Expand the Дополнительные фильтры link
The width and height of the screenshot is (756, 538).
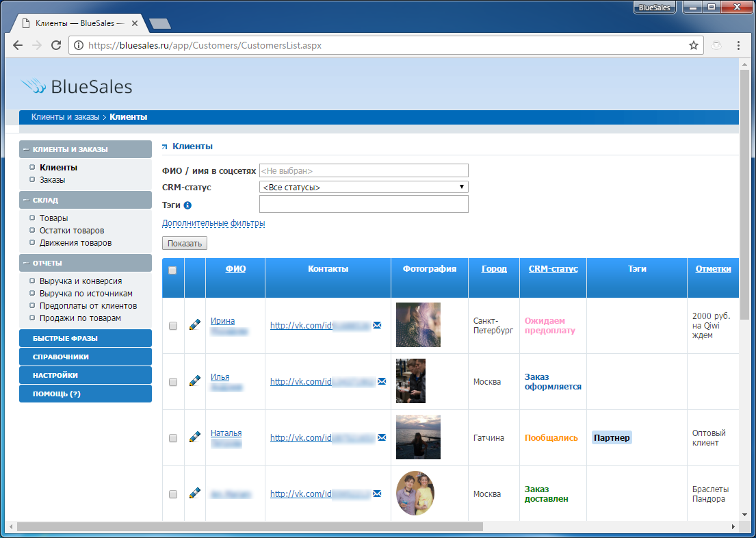tap(213, 223)
